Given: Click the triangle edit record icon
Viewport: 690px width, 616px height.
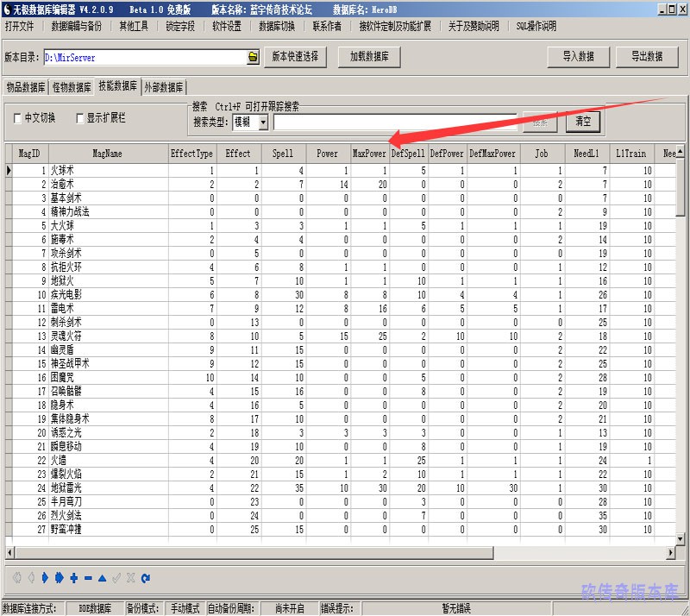Looking at the screenshot, I should click(102, 578).
